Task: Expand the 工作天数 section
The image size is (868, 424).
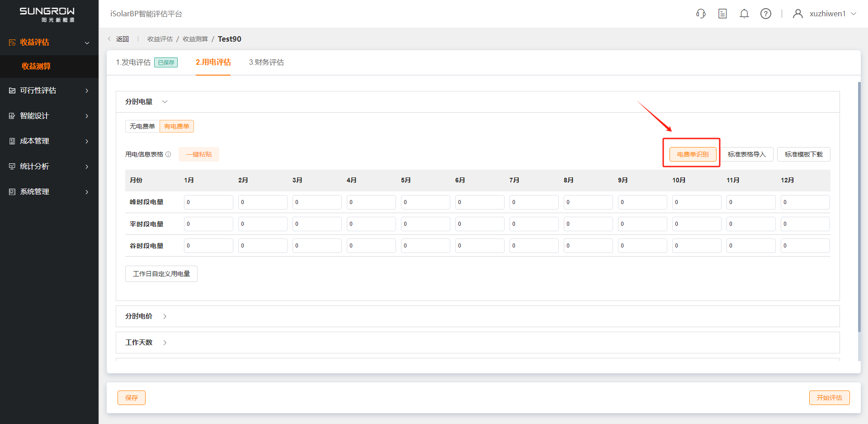Action: [x=165, y=343]
